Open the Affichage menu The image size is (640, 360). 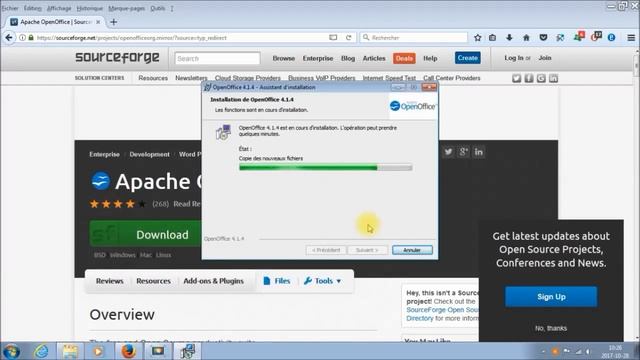(x=59, y=8)
